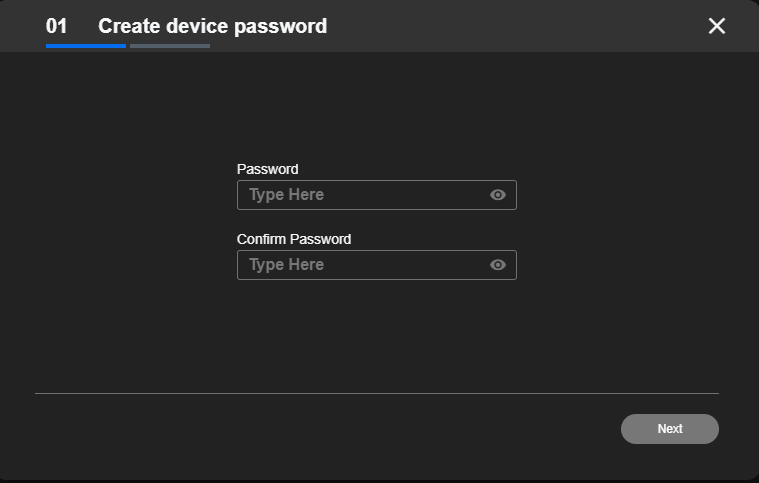This screenshot has width=759, height=483.
Task: Click the Next button
Action: 670,429
